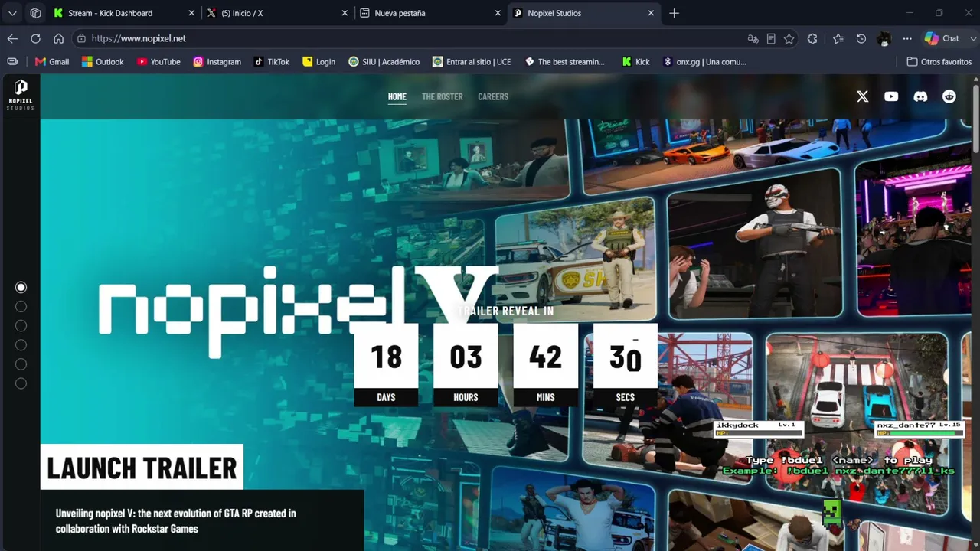
Task: Select the third slide indicator dot
Action: pyautogui.click(x=21, y=326)
